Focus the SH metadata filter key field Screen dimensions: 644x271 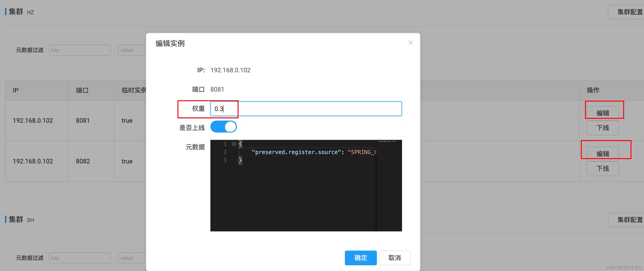80,258
